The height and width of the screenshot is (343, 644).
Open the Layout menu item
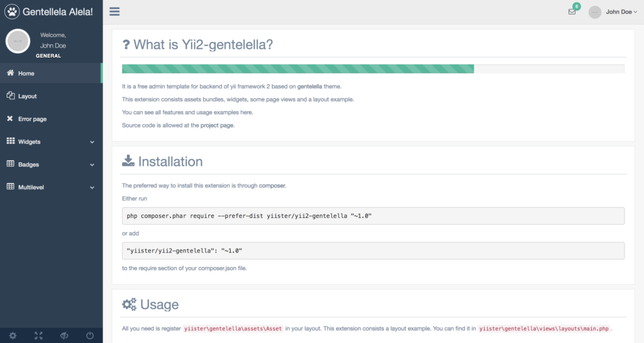(27, 96)
